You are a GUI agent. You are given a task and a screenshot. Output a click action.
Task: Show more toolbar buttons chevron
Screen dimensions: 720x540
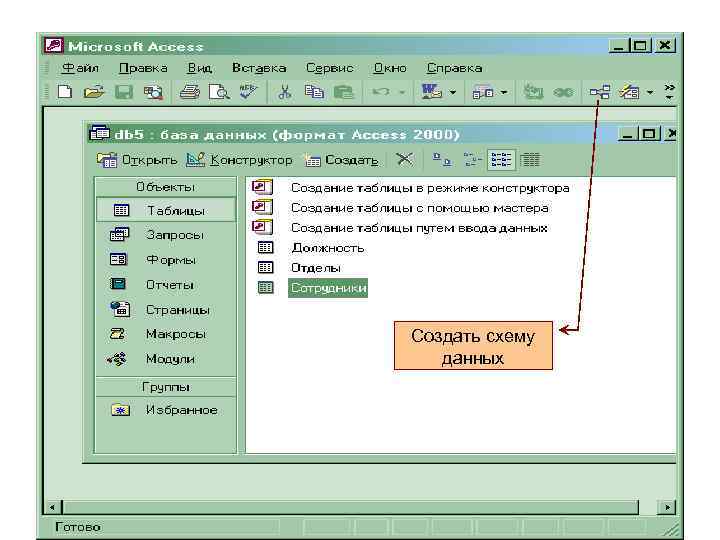[x=669, y=91]
